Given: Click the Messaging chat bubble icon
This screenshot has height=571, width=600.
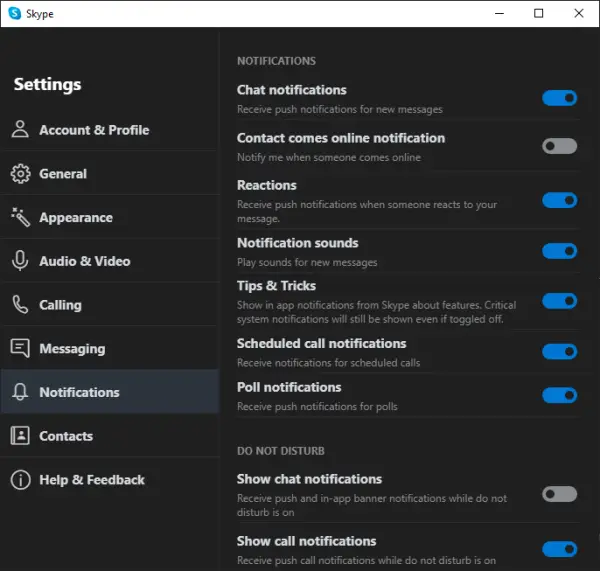Looking at the screenshot, I should [x=20, y=348].
